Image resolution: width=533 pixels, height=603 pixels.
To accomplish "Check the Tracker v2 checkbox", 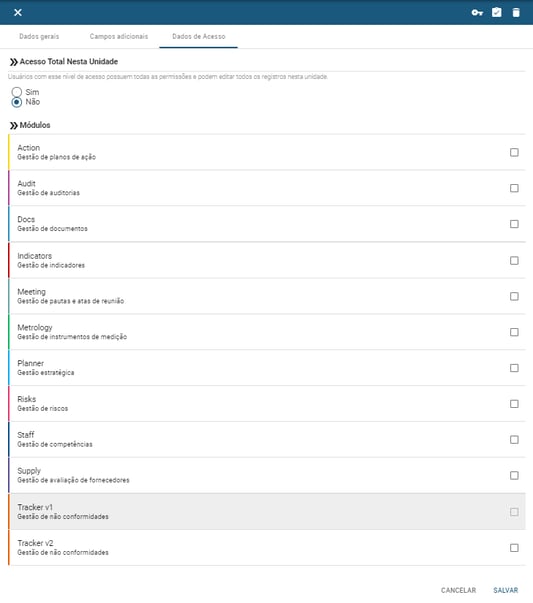I will coord(514,548).
